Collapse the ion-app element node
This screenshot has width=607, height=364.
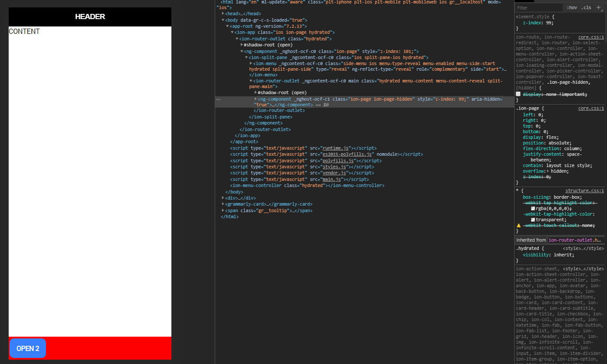232,33
